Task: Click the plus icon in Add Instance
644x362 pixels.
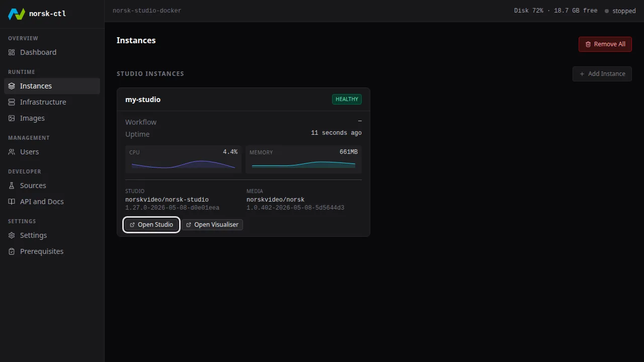Action: point(582,74)
